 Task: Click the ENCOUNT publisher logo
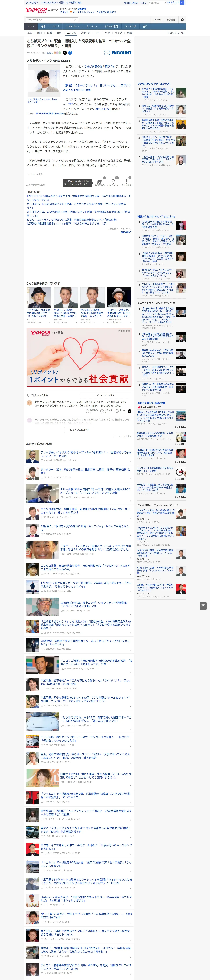pyautogui.click(x=118, y=53)
